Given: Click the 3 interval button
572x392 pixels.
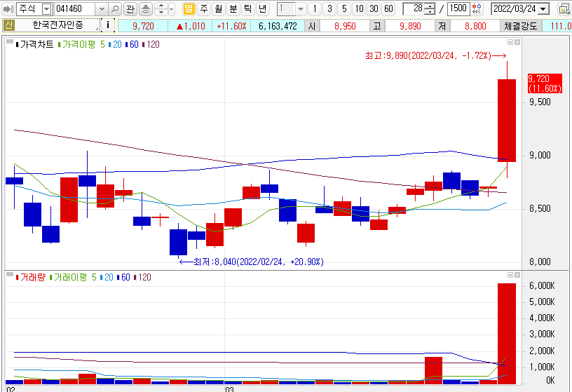Looking at the screenshot, I should [x=329, y=8].
